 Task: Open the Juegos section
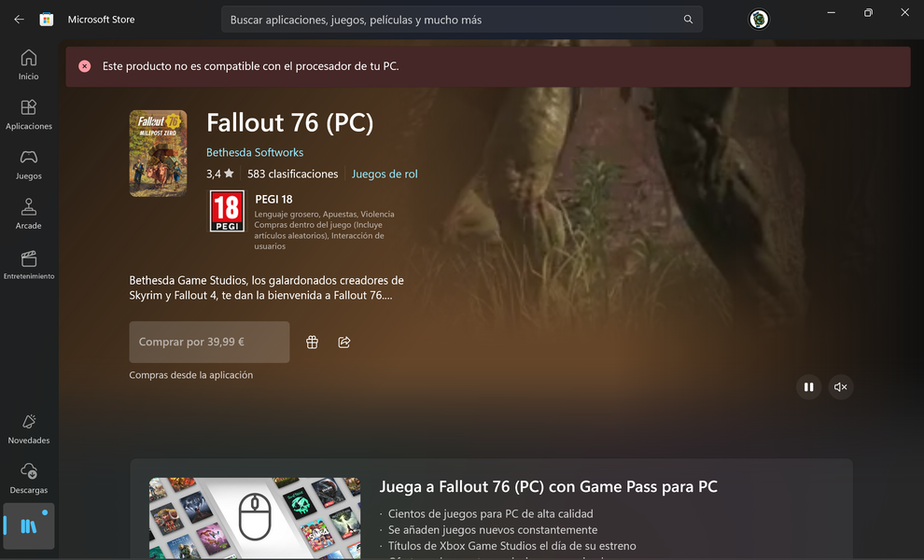(x=28, y=164)
